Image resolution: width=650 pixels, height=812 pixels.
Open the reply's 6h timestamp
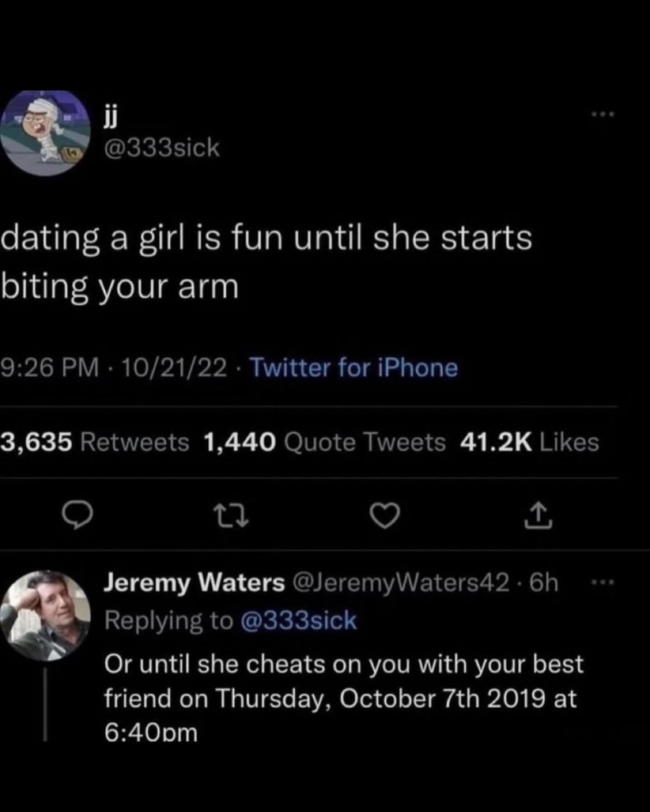(x=544, y=582)
